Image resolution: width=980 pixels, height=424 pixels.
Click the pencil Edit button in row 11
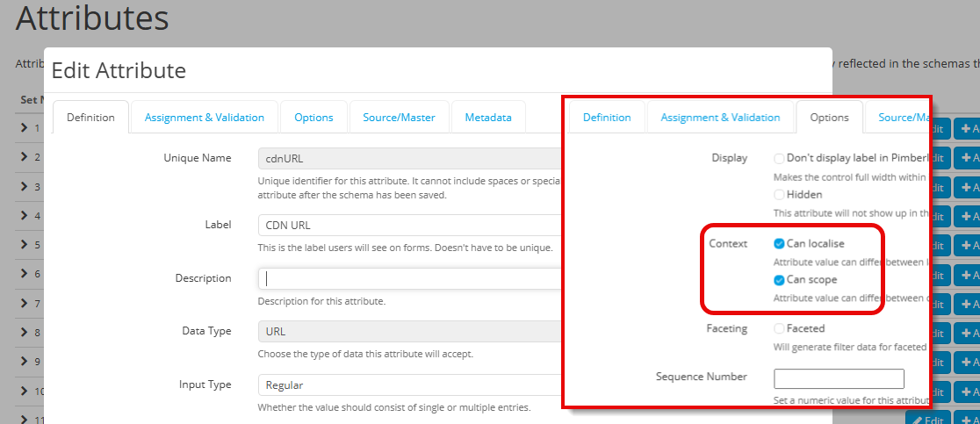click(927, 420)
